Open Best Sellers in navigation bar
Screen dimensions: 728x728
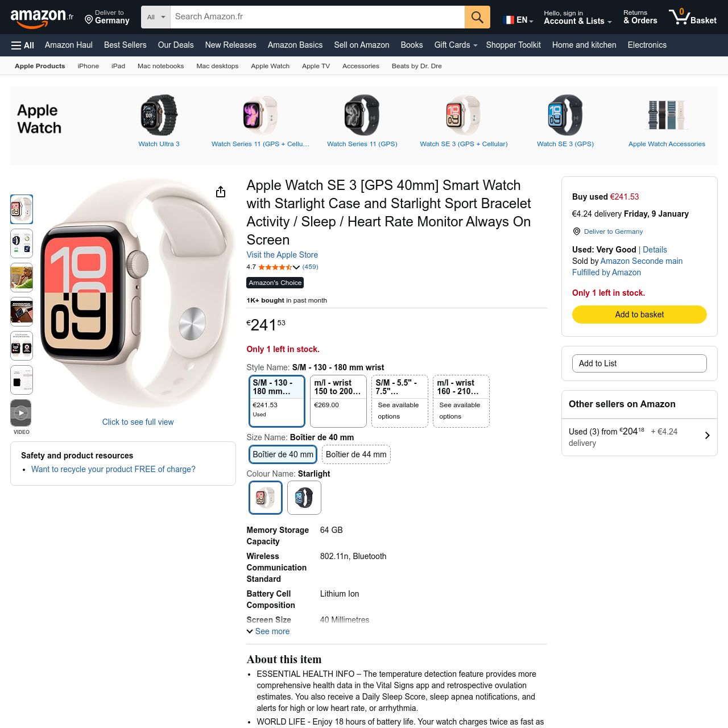click(125, 45)
